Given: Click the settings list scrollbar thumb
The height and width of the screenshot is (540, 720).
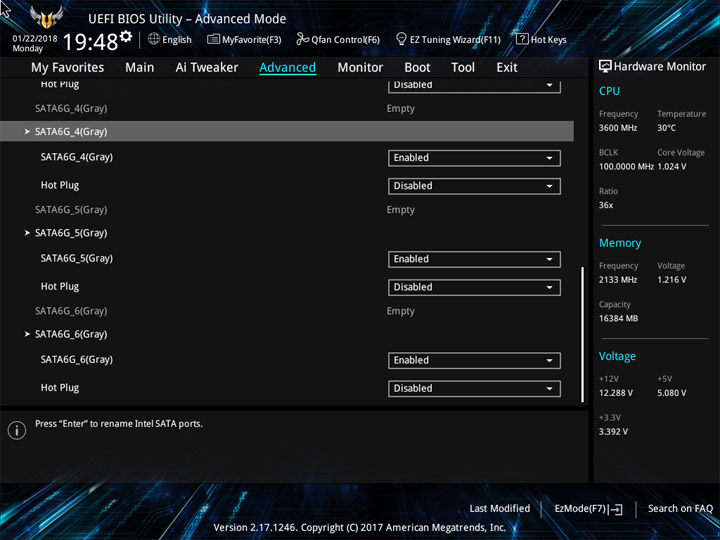Looking at the screenshot, I should (x=583, y=334).
